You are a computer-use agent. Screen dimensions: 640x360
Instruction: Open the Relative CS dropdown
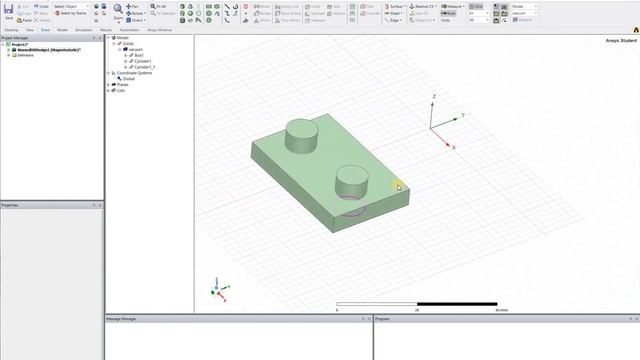(423, 7)
